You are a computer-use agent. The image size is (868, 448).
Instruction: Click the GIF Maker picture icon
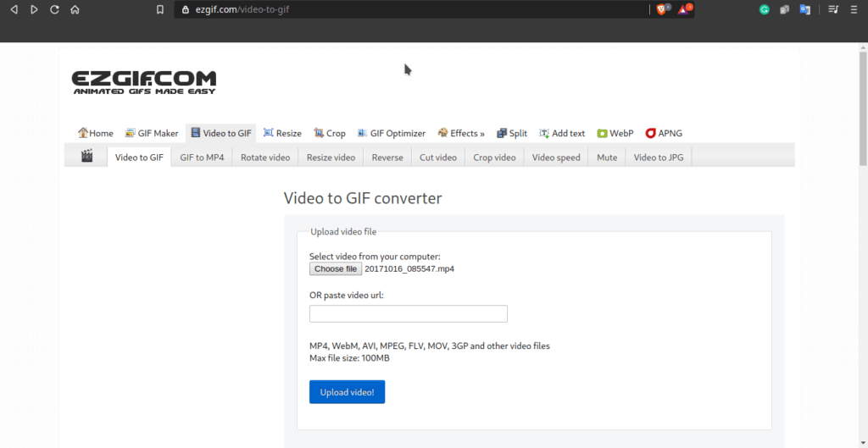click(130, 133)
